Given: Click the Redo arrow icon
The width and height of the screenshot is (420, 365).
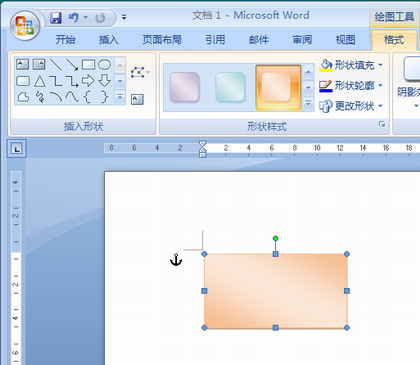Looking at the screenshot, I should point(100,17).
